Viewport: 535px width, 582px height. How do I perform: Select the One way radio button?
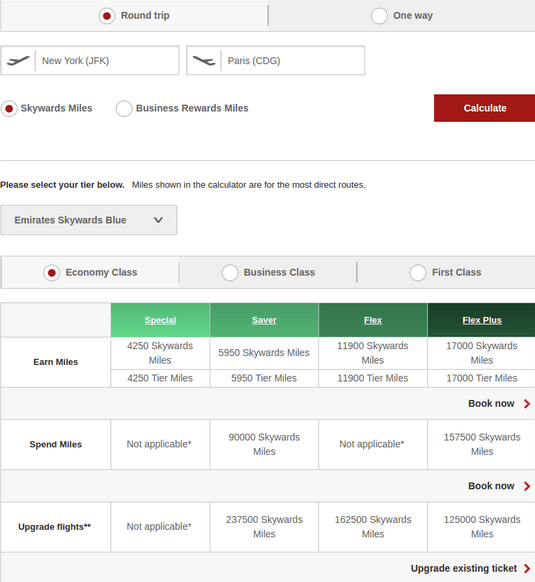pyautogui.click(x=379, y=16)
